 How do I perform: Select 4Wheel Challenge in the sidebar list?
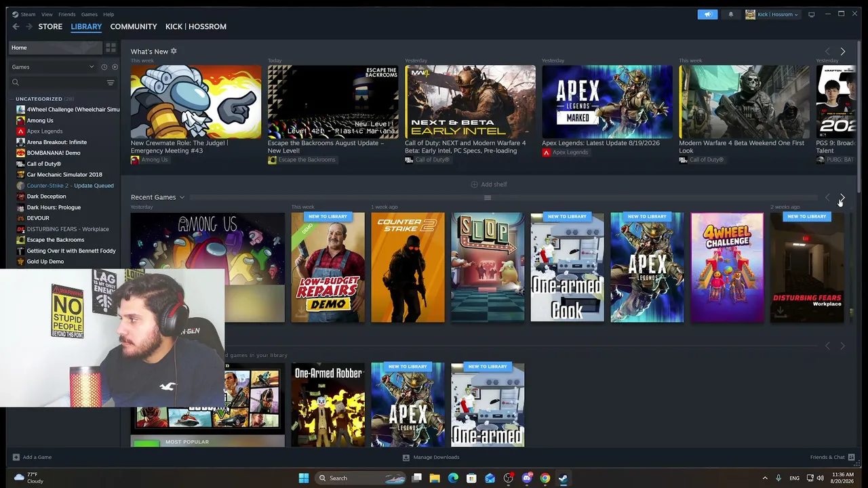point(68,109)
